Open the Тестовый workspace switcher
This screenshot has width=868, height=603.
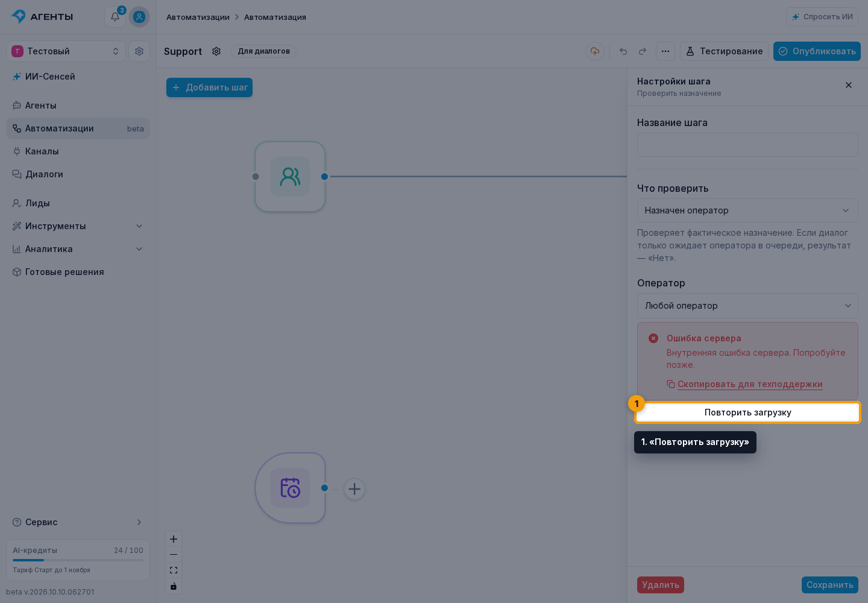tap(66, 51)
